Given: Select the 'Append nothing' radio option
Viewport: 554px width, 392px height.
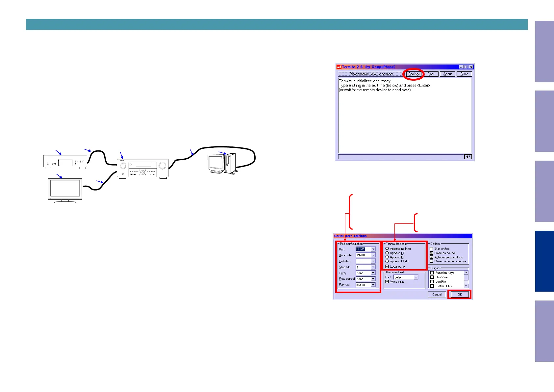Looking at the screenshot, I should (387, 248).
